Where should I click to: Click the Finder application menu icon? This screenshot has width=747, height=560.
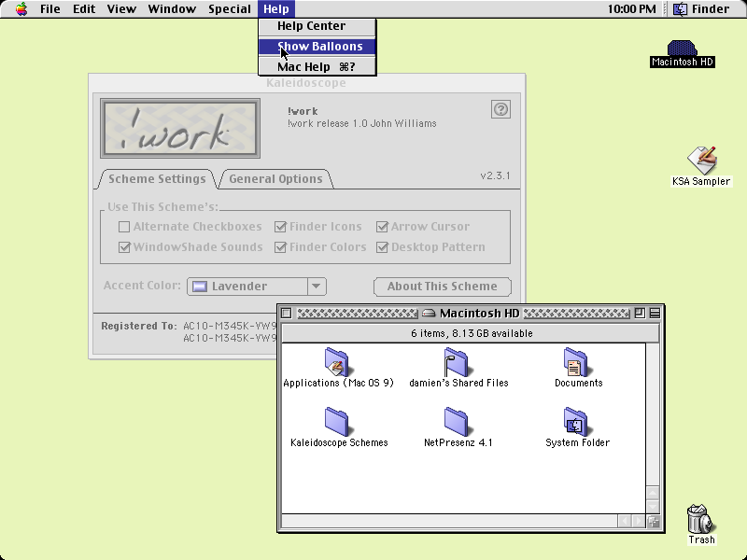680,8
